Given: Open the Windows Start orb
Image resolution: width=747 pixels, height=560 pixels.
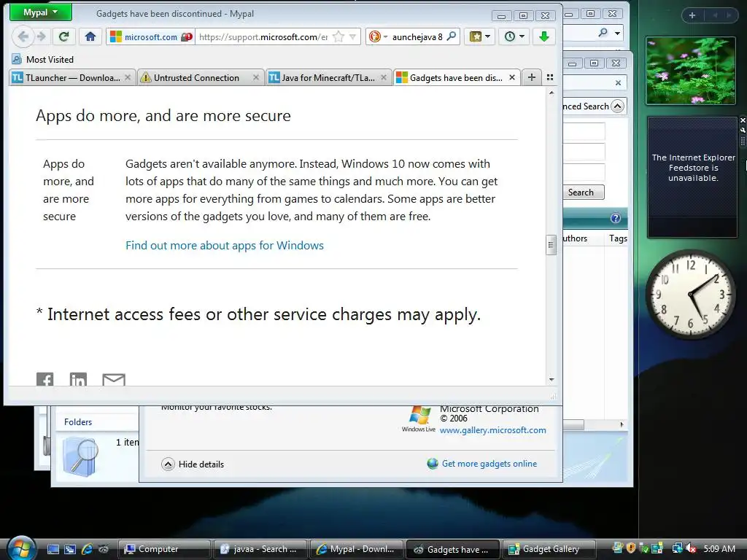Looking at the screenshot, I should click(x=21, y=548).
